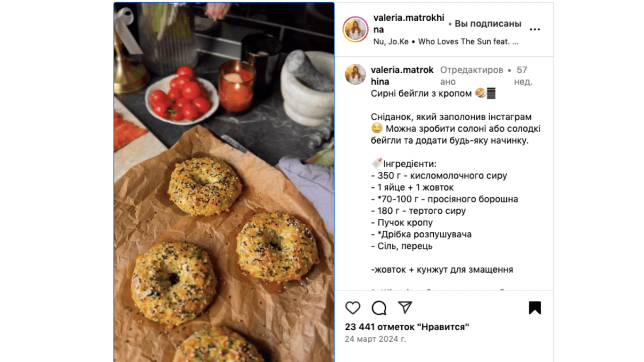Like the post with the heart icon
644x362 pixels.
click(x=353, y=308)
